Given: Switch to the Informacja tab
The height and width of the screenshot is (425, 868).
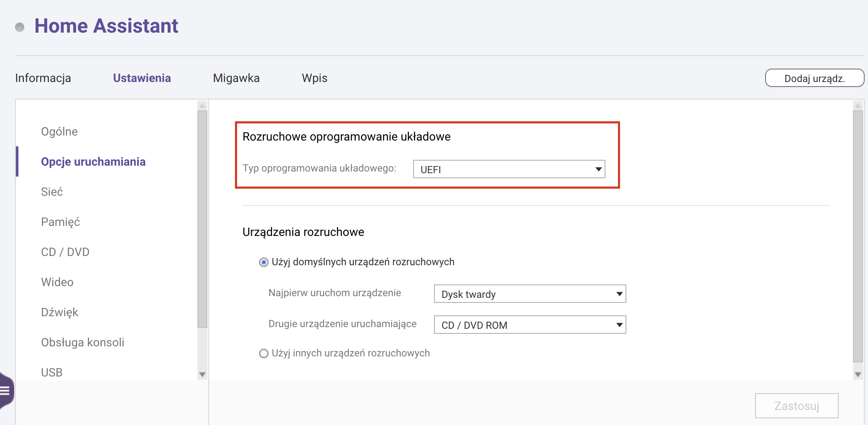Looking at the screenshot, I should pyautogui.click(x=43, y=78).
